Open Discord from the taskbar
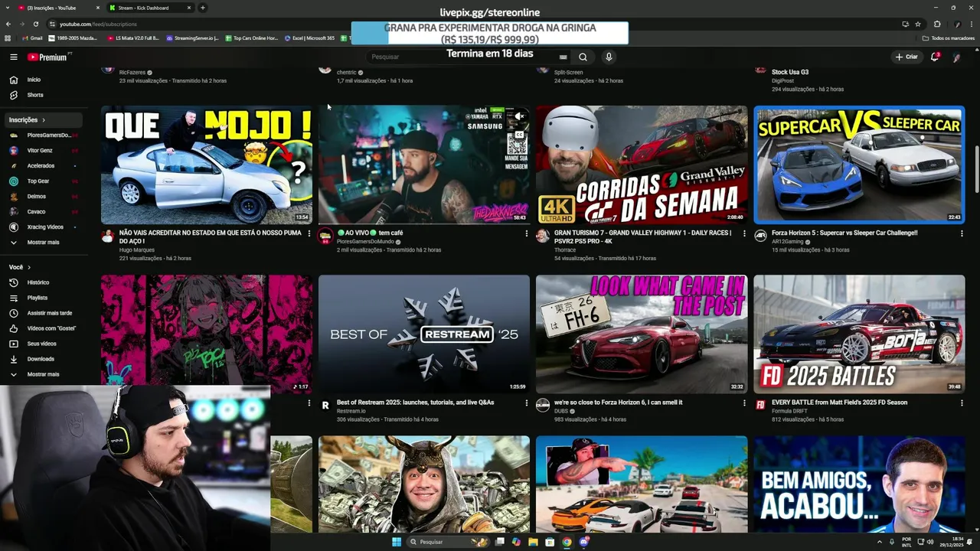The width and height of the screenshot is (980, 551). point(583,542)
